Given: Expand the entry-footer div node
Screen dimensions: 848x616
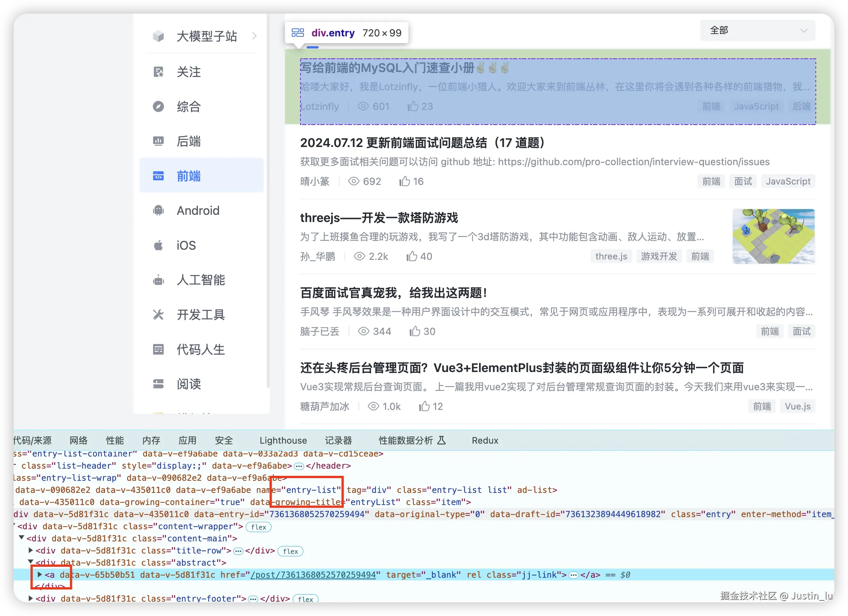Looking at the screenshot, I should (31, 598).
